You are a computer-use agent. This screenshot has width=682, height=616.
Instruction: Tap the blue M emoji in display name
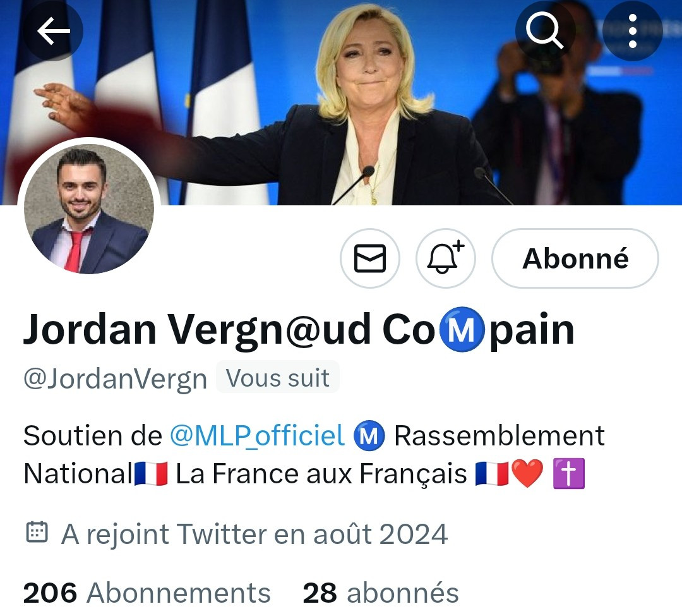click(x=462, y=329)
